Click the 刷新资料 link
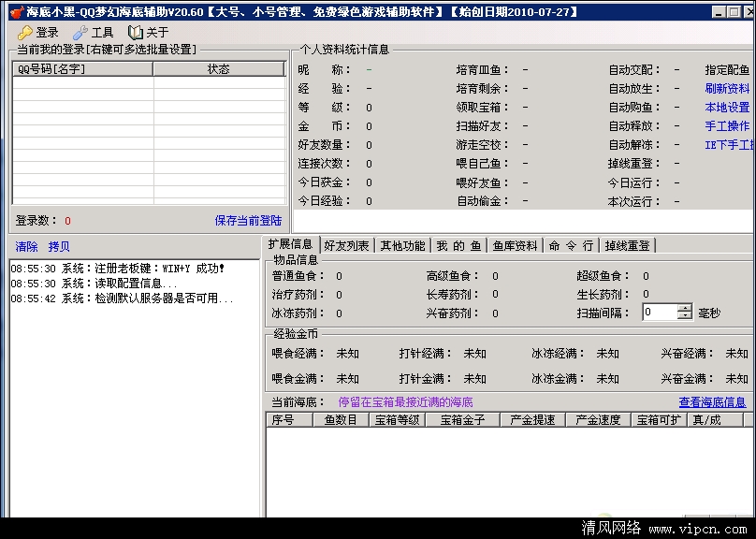756x539 pixels. tap(727, 89)
